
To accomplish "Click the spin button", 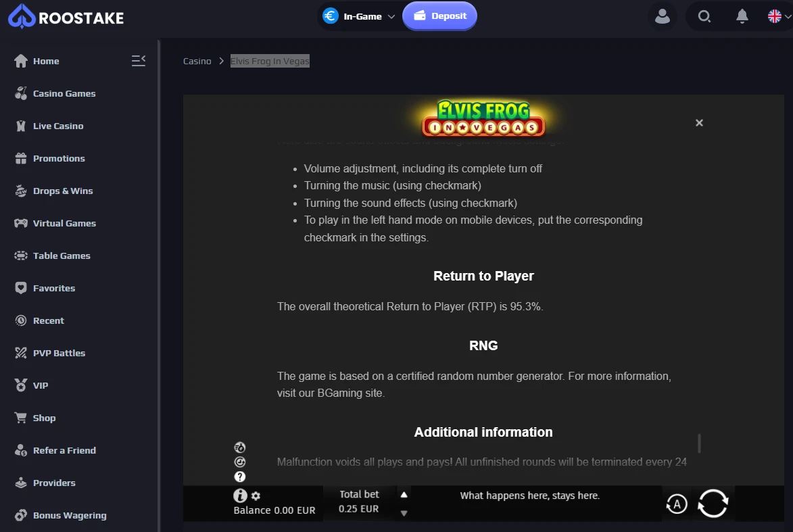I will point(713,503).
